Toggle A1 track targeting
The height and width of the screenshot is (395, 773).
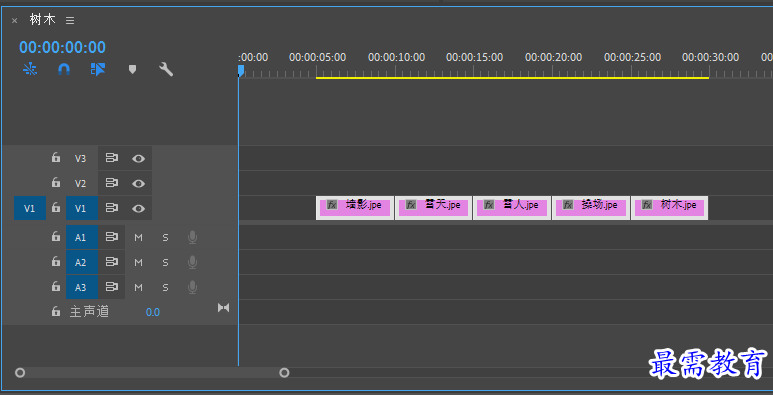[82, 238]
